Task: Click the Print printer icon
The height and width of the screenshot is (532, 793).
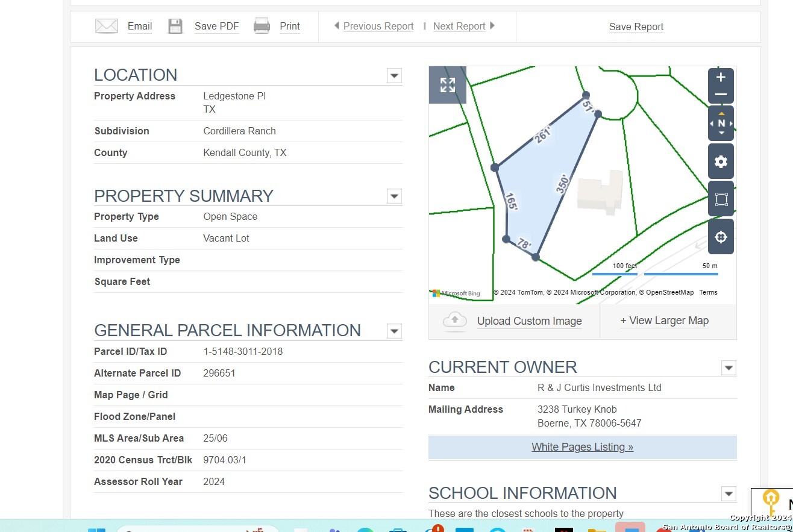Action: click(x=262, y=26)
